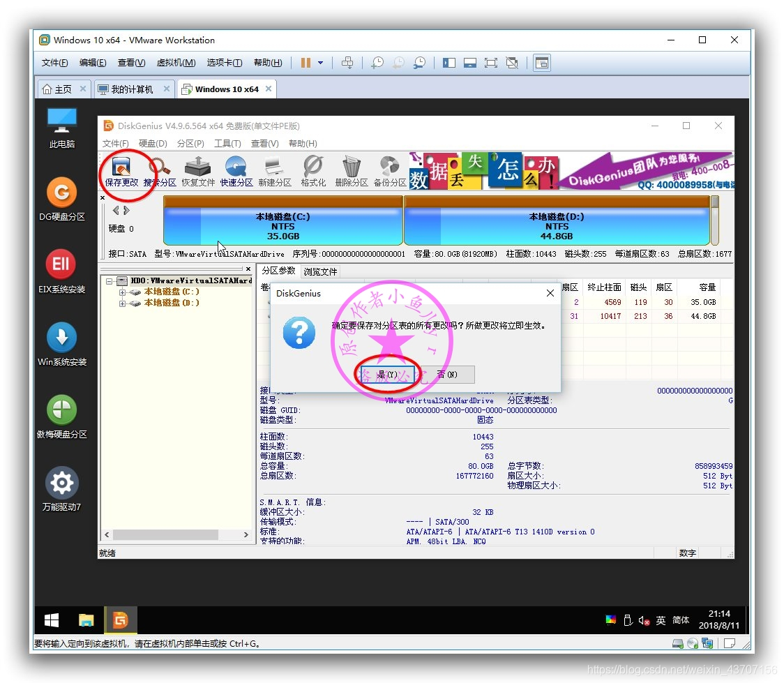Open the DiskGenius 工具(T) menu
The height and width of the screenshot is (683, 784).
(227, 144)
